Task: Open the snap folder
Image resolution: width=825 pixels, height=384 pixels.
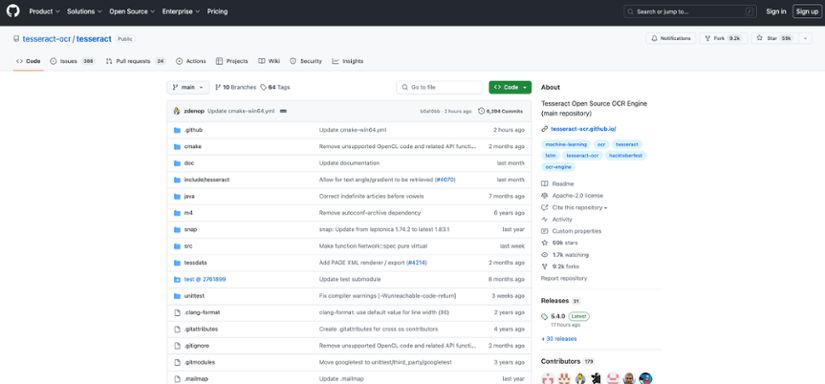Action: point(190,229)
